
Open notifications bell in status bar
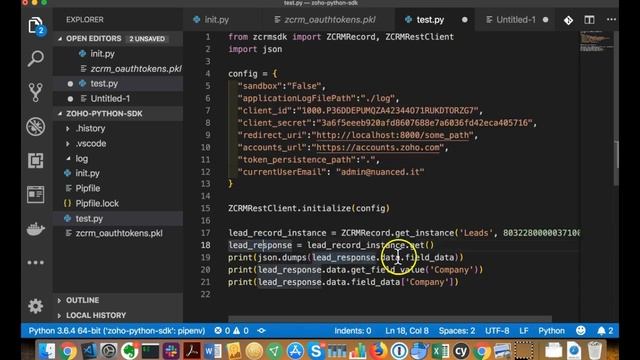coord(605,331)
